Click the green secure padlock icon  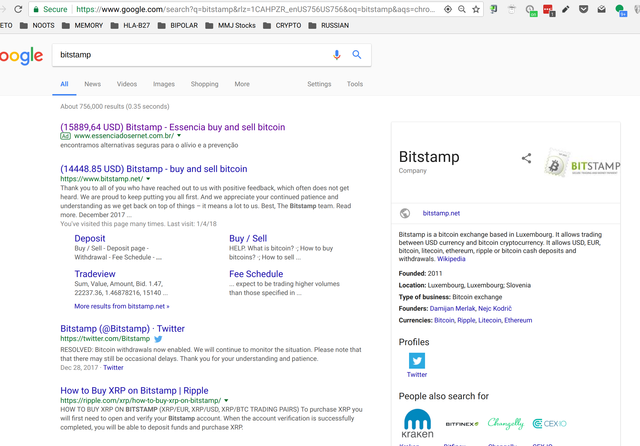point(36,9)
